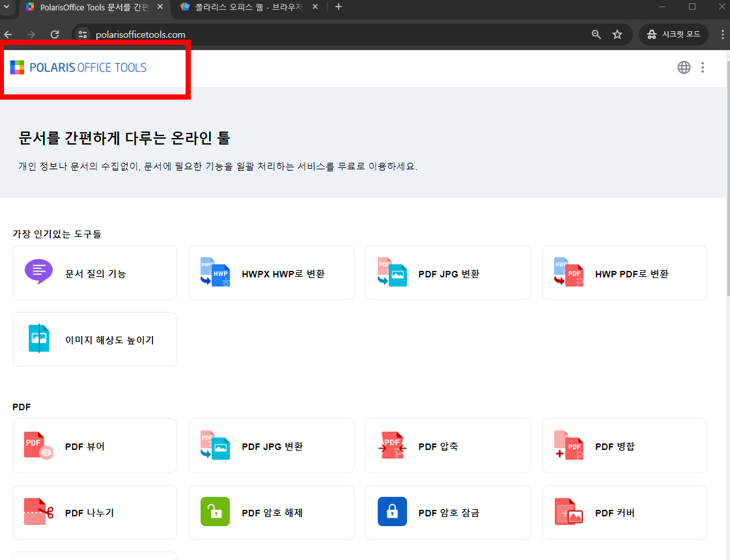Click the Polaris Office Tools logo
This screenshot has width=730, height=560.
pos(78,67)
